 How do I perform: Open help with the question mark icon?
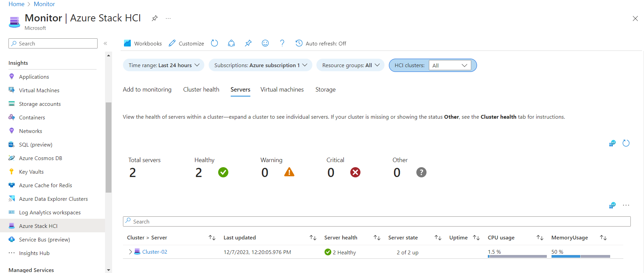tap(282, 43)
